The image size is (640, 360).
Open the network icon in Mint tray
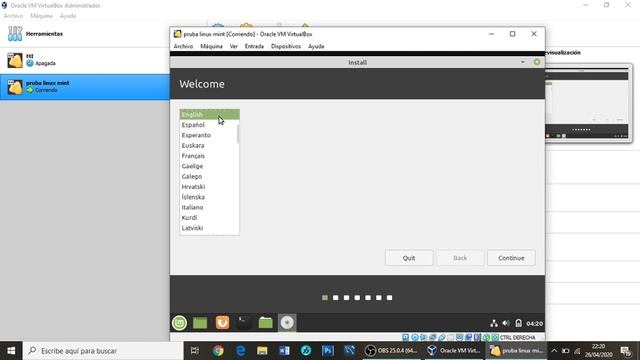[x=494, y=323]
